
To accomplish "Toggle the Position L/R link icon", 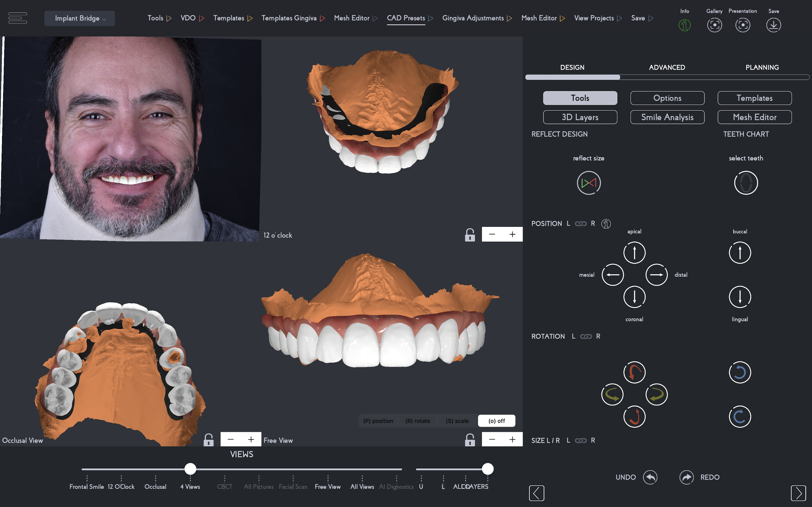I will point(581,224).
